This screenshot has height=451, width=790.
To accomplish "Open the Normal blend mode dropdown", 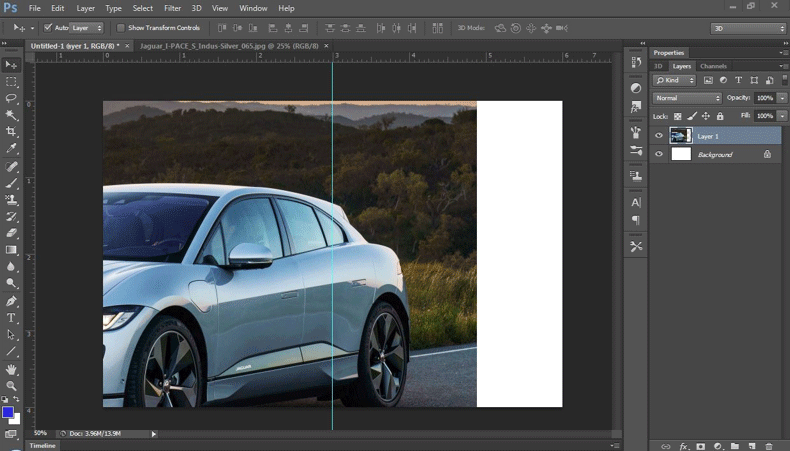I will 687,98.
